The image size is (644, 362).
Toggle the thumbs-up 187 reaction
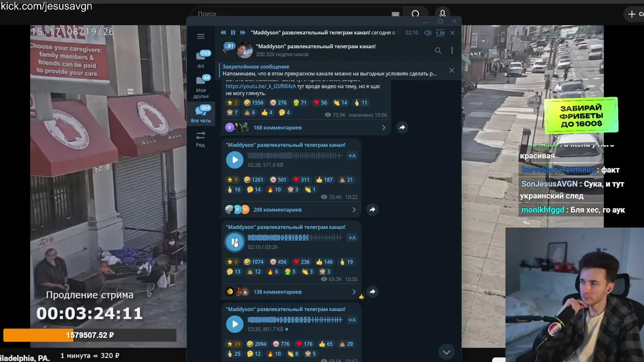pos(325,179)
